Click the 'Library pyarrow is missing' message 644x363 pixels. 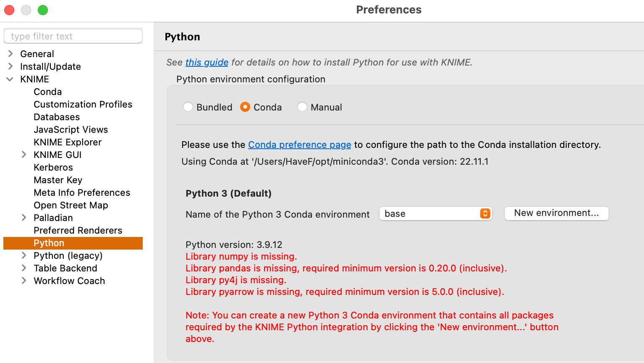[345, 292]
